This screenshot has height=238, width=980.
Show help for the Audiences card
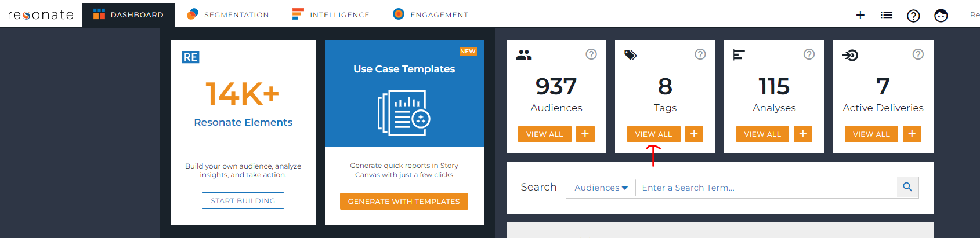coord(591,54)
